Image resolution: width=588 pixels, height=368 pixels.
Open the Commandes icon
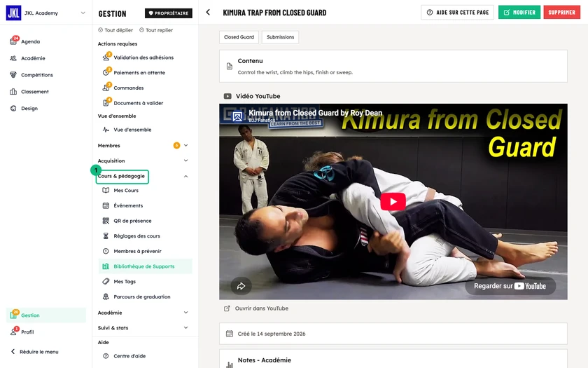tap(106, 88)
